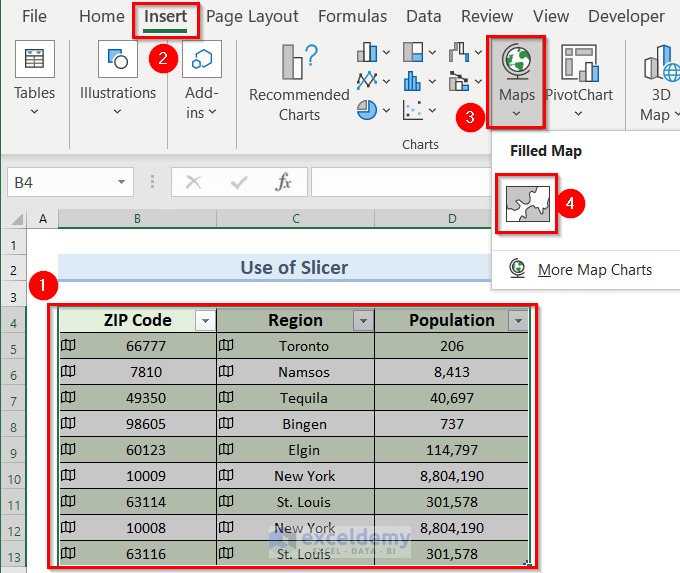Expand the hierarchy chart dropdown arrow
This screenshot has width=680, height=573.
click(x=432, y=52)
